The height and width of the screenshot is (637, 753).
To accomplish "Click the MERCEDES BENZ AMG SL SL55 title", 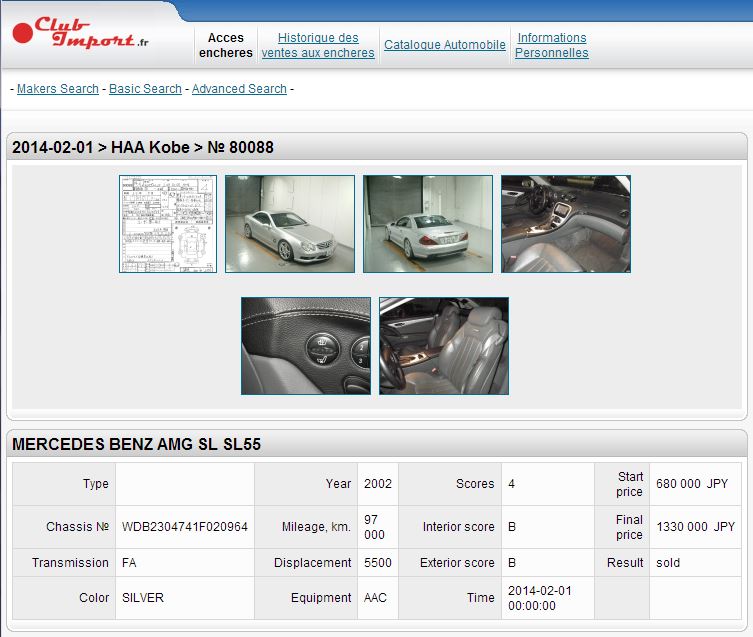I will pyautogui.click(x=136, y=445).
